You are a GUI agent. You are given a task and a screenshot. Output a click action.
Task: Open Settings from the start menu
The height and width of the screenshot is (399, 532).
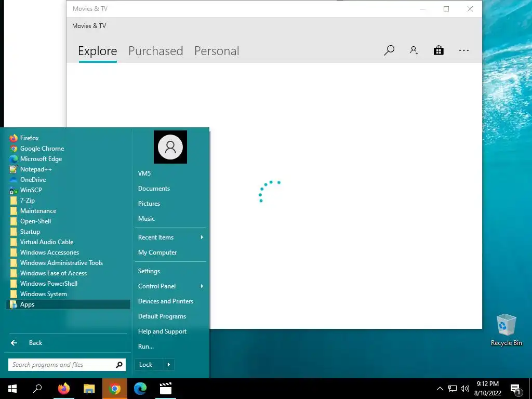coord(170,271)
